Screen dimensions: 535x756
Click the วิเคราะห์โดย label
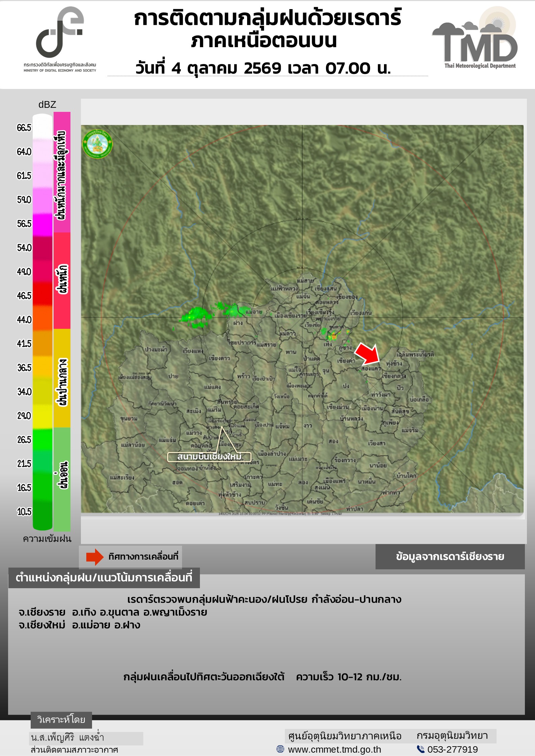pyautogui.click(x=61, y=720)
